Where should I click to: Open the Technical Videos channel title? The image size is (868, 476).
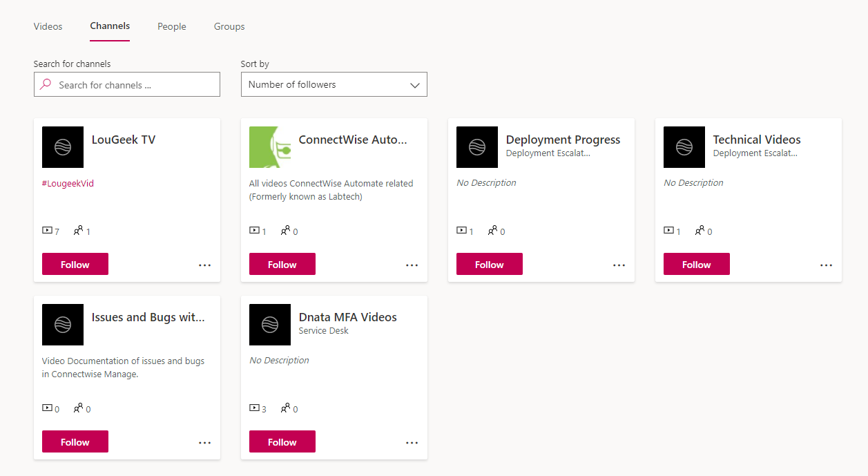[x=757, y=140]
